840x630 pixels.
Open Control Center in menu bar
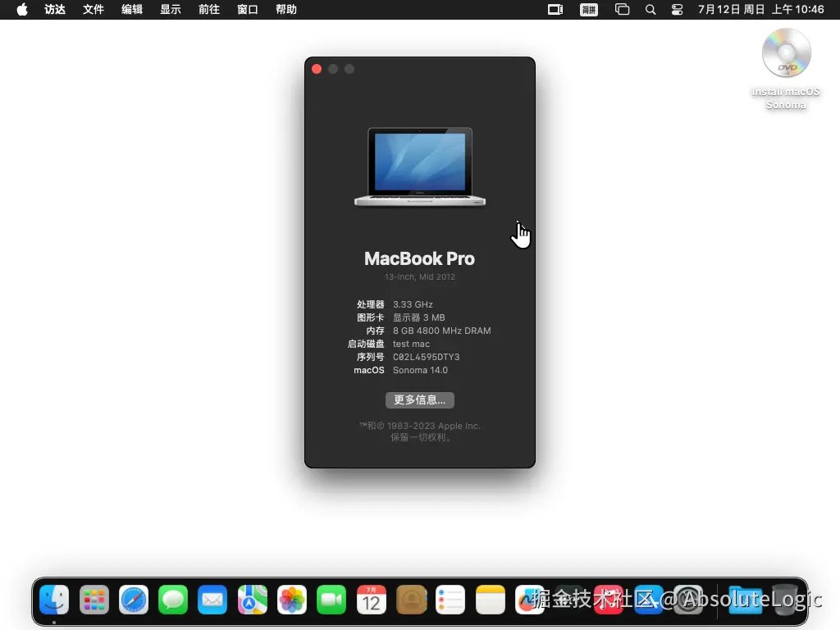point(677,10)
